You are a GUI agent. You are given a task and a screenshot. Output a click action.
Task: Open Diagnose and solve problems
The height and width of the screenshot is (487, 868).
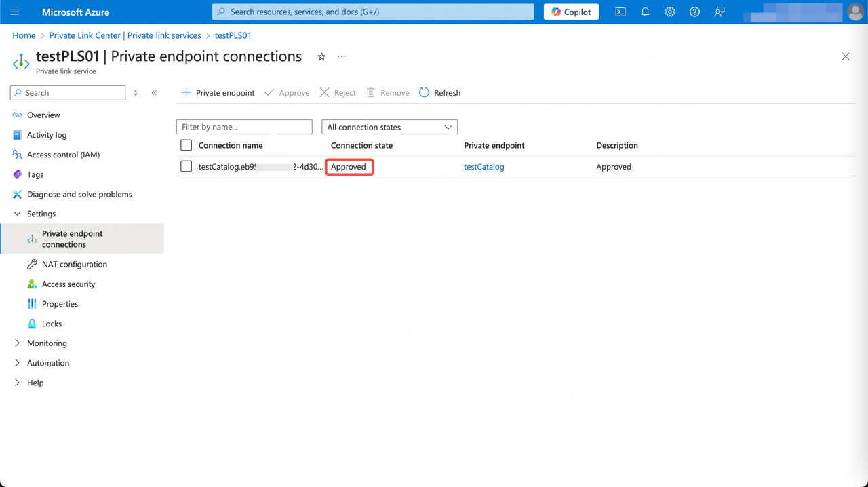(79, 194)
